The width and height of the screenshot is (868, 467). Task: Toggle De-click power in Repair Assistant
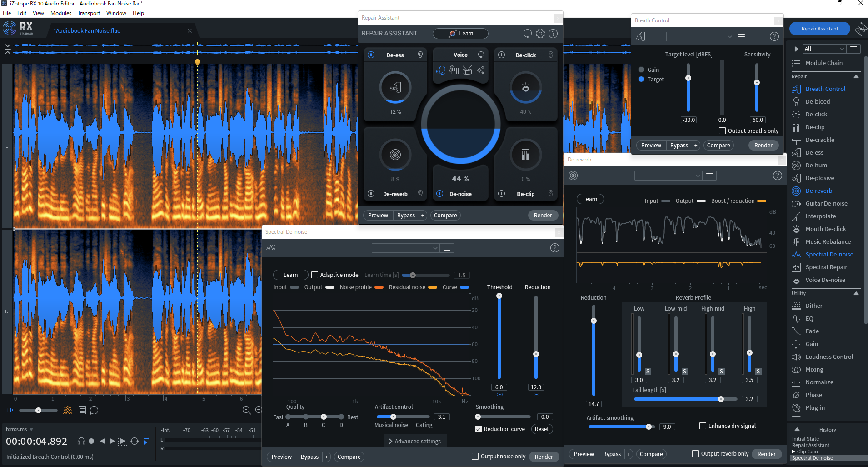click(x=501, y=55)
